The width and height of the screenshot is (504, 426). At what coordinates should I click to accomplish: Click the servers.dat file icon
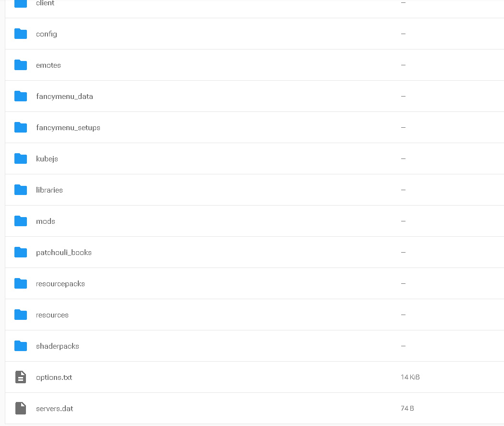point(21,408)
